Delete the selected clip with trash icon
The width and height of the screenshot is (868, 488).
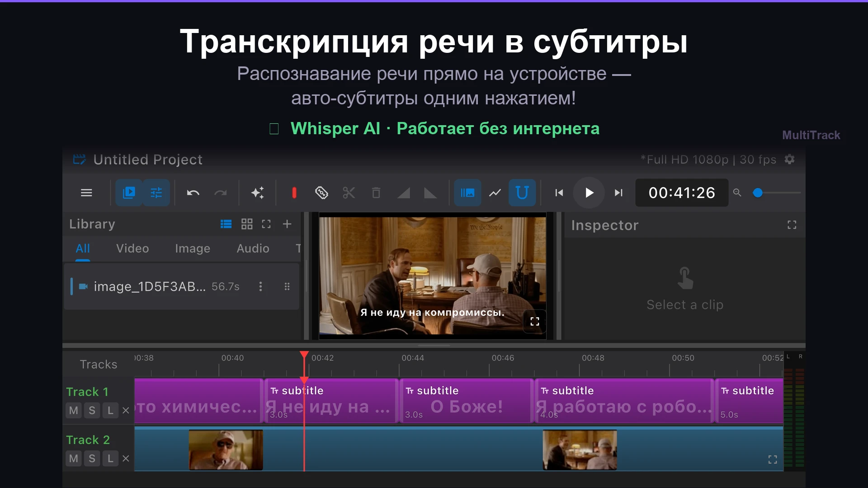pyautogui.click(x=376, y=193)
